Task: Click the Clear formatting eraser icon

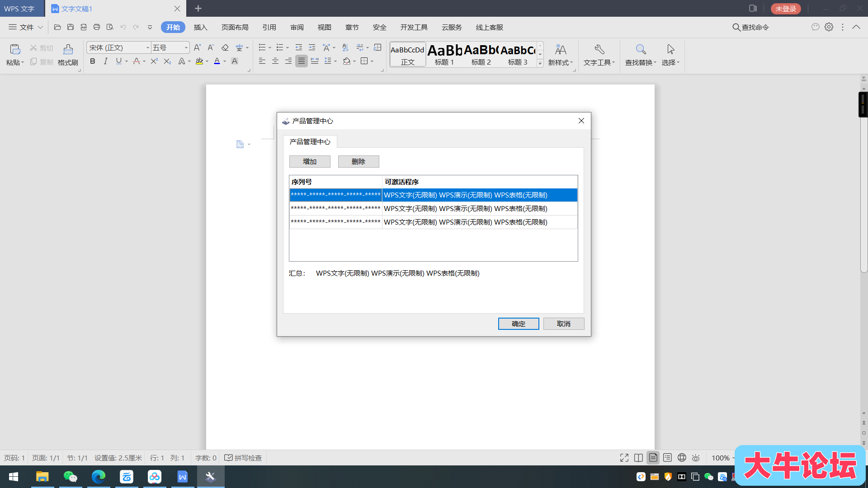Action: 225,47
